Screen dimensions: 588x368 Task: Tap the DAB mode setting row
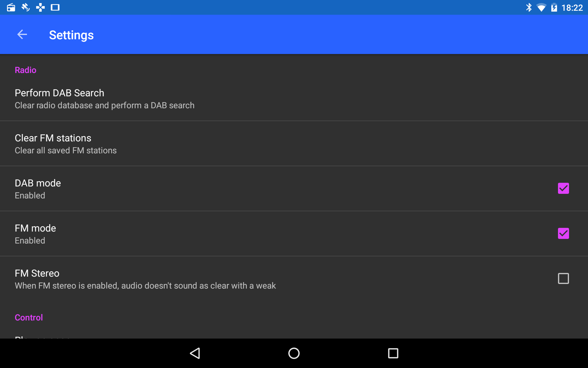294,189
